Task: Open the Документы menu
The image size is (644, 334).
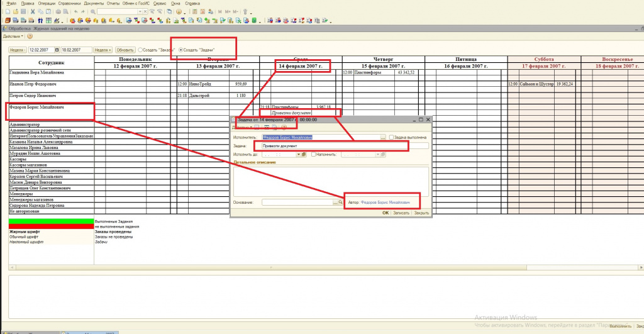Action: point(94,3)
